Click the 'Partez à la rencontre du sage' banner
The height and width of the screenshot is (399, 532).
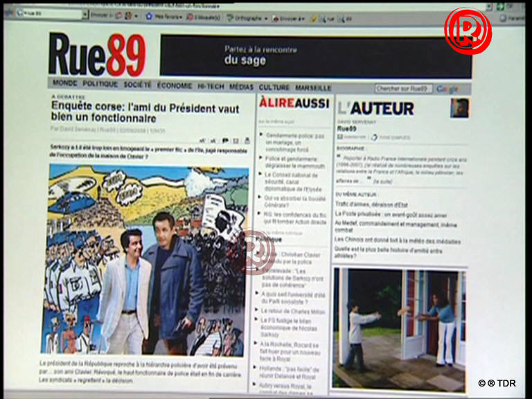pos(315,55)
